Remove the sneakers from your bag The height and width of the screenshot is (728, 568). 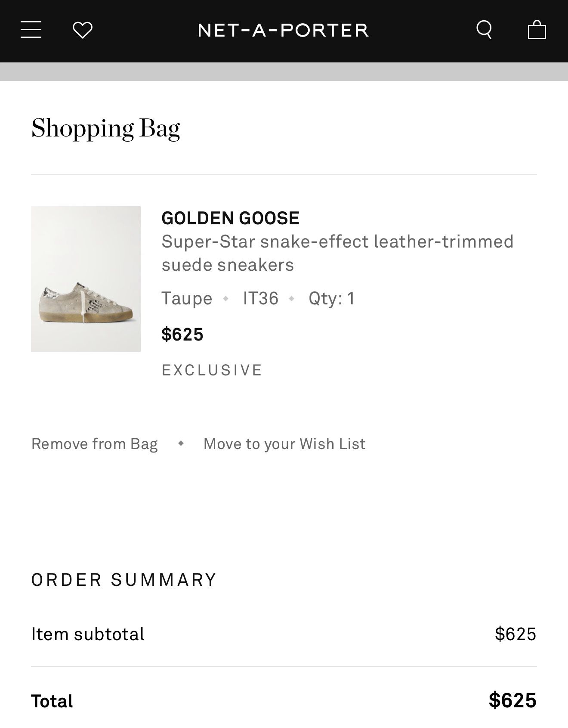(94, 443)
